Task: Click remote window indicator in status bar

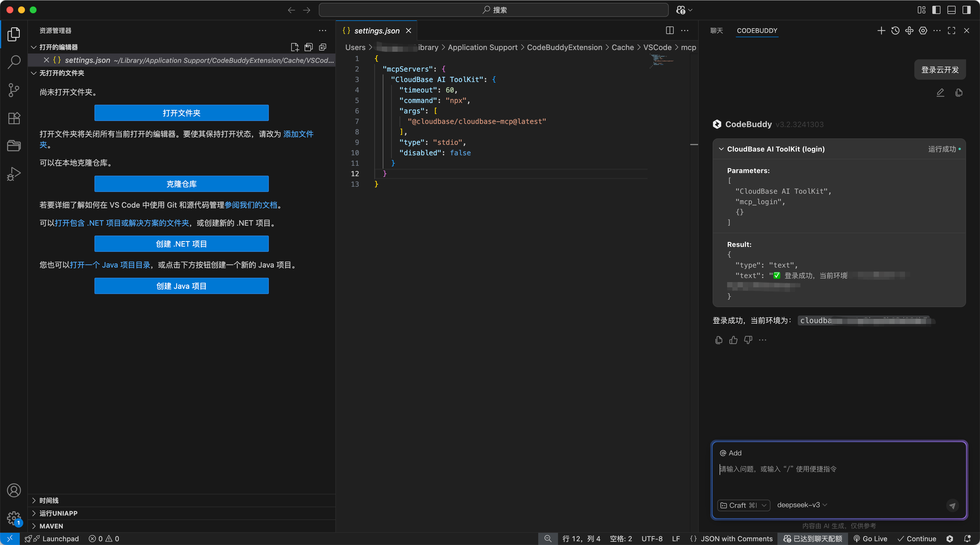Action: click(x=10, y=539)
